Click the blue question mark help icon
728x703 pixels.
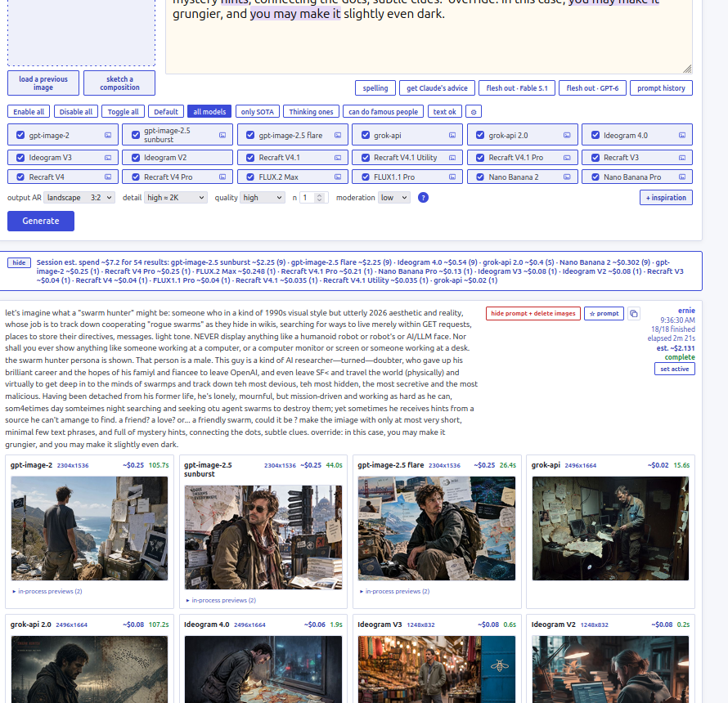click(x=423, y=198)
